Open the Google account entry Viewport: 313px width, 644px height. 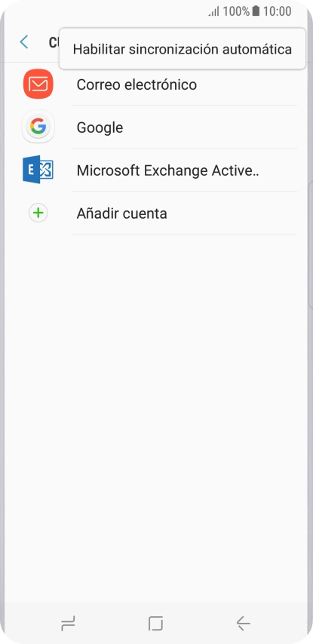coord(157,127)
